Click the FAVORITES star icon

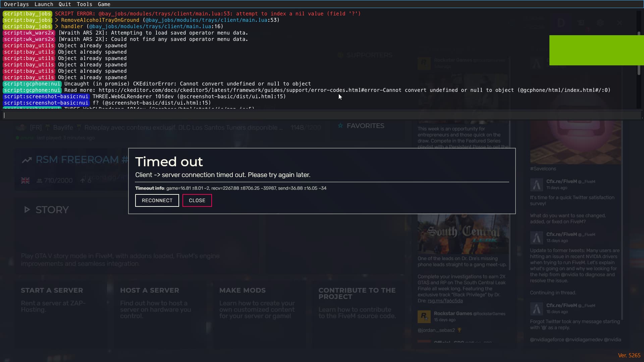(x=340, y=125)
